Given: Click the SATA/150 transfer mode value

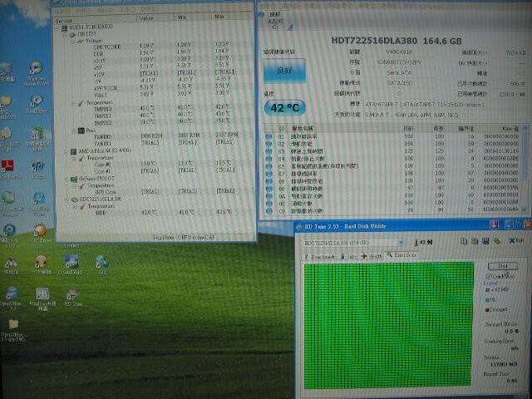Looking at the screenshot, I should point(399,82).
